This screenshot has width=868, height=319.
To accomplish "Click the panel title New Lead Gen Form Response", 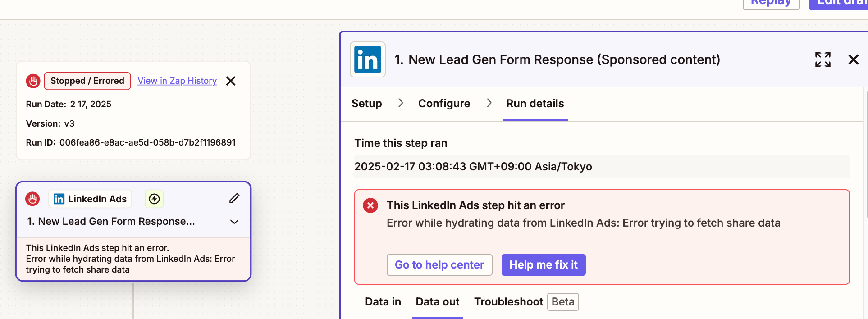I will pyautogui.click(x=557, y=59).
